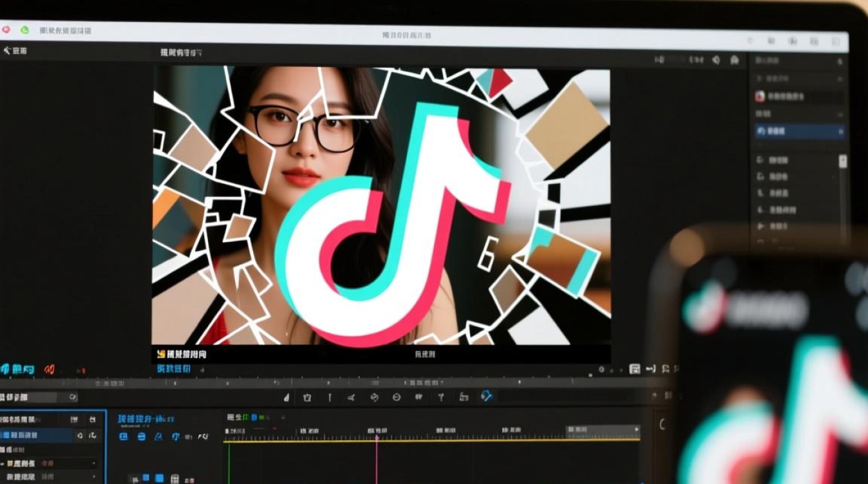This screenshot has height=484, width=868.
Task: Toggle the lock icon on the first layer row
Action: [92, 419]
